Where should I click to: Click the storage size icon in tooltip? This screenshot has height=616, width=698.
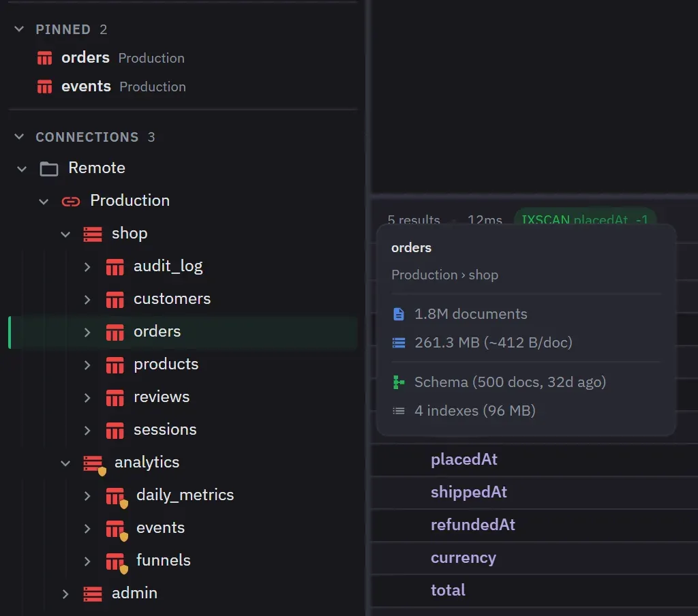coord(399,343)
